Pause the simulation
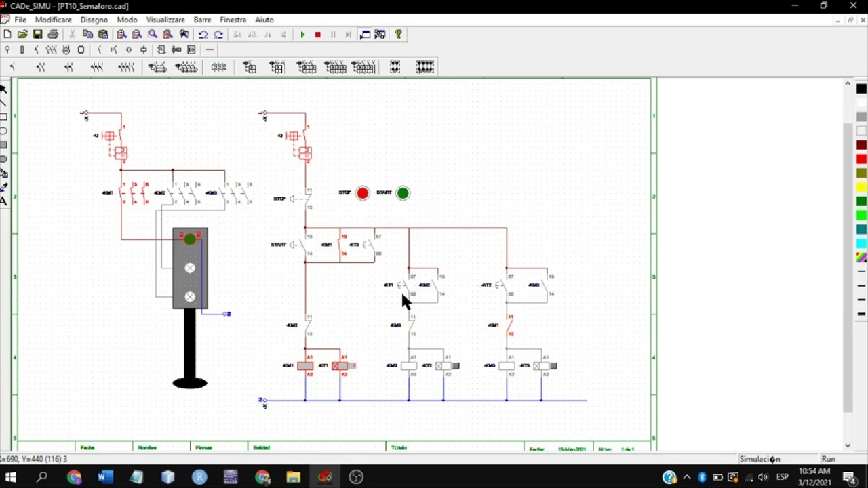 [x=333, y=35]
